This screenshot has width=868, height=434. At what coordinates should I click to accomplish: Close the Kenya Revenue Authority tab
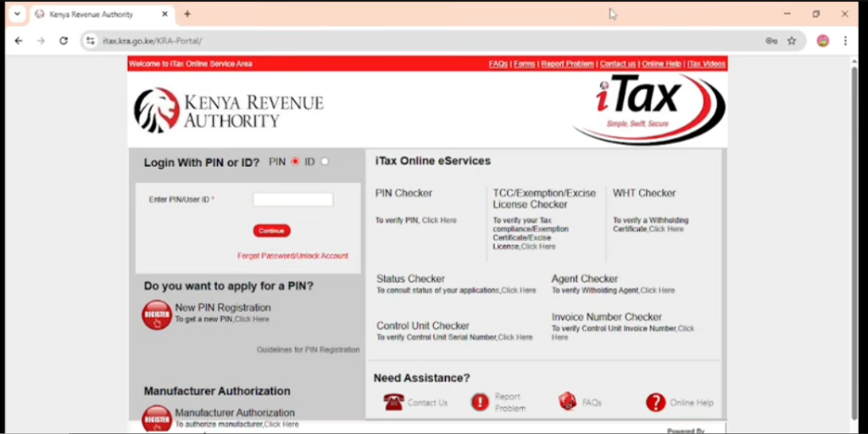tap(164, 14)
